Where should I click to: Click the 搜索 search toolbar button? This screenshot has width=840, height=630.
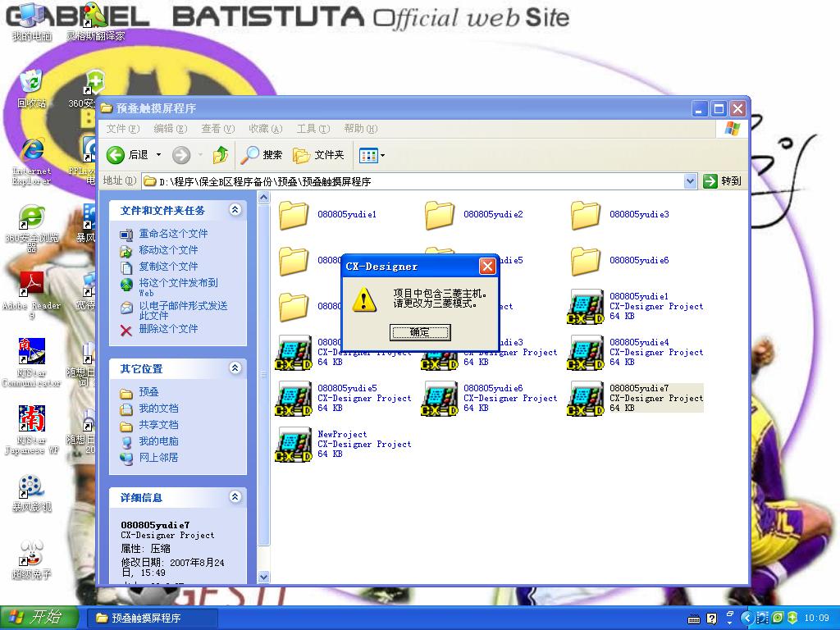[x=262, y=155]
